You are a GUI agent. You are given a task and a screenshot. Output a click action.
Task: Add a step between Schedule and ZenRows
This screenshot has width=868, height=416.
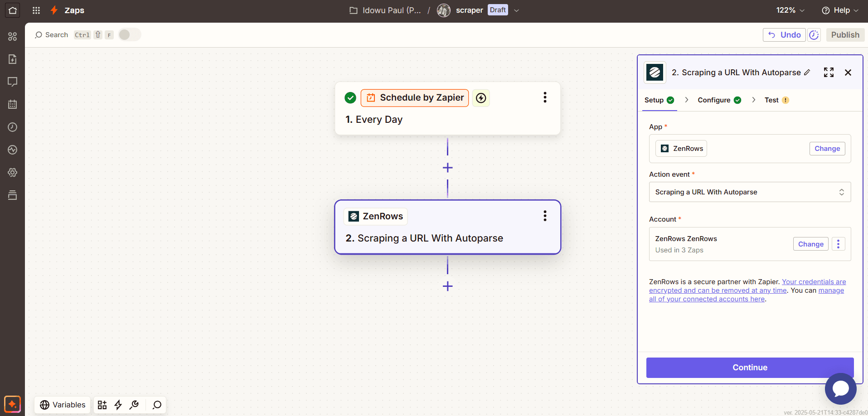tap(447, 168)
